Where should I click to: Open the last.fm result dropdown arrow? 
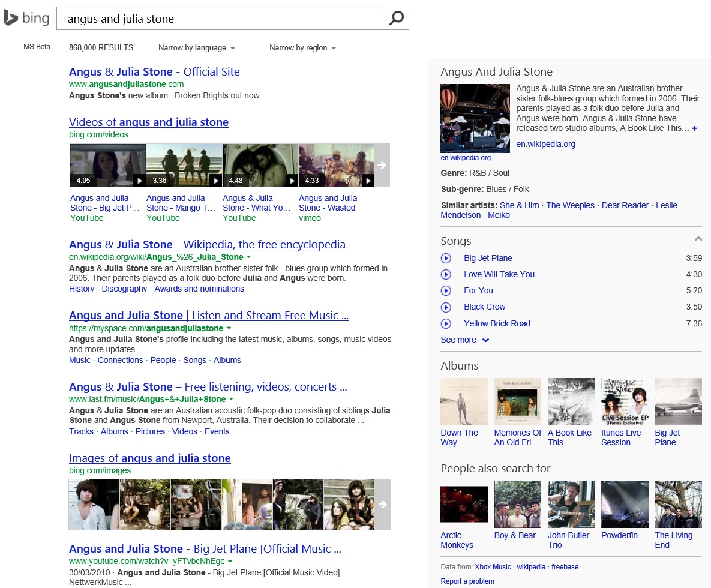(231, 399)
